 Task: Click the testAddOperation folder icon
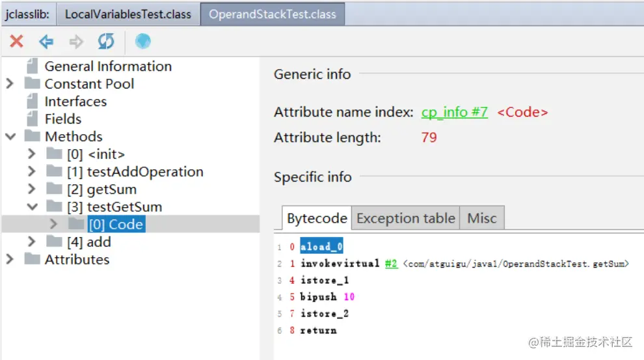tap(54, 171)
